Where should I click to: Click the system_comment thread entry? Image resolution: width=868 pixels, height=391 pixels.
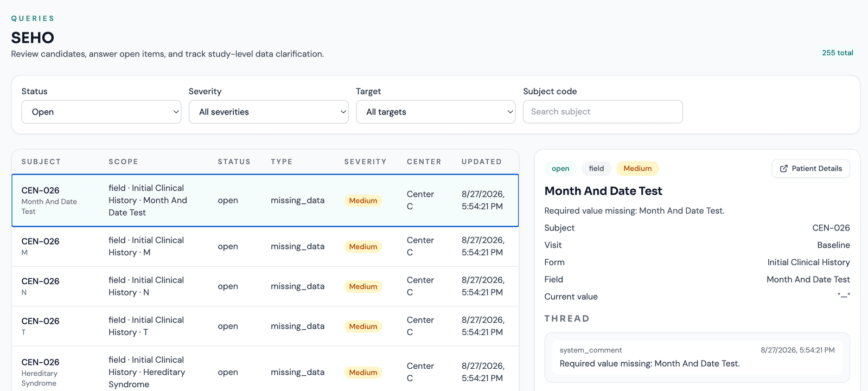click(x=697, y=357)
